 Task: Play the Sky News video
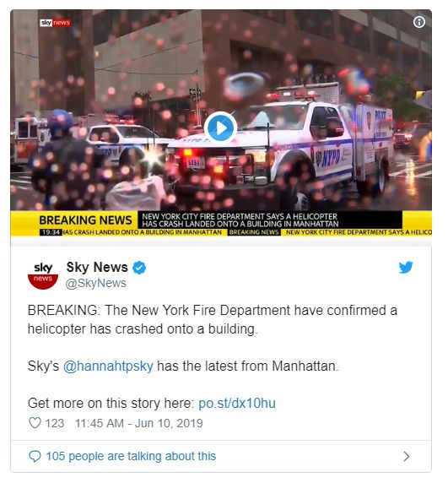220,128
